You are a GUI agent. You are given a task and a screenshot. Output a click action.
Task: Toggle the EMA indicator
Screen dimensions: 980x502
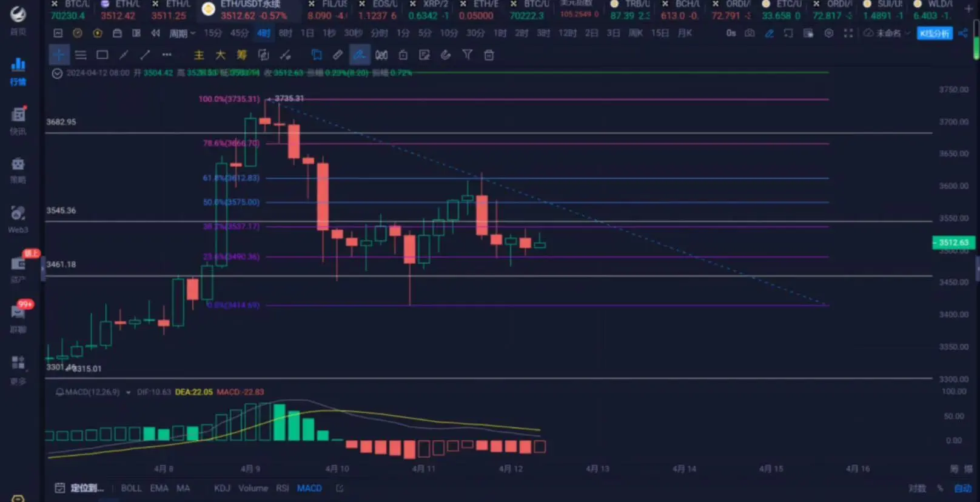click(159, 488)
